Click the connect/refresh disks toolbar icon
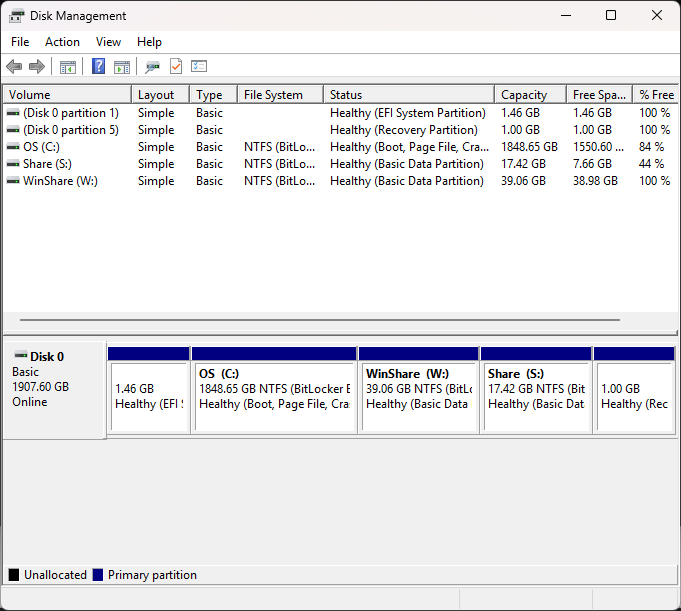Image resolution: width=681 pixels, height=611 pixels. [152, 67]
